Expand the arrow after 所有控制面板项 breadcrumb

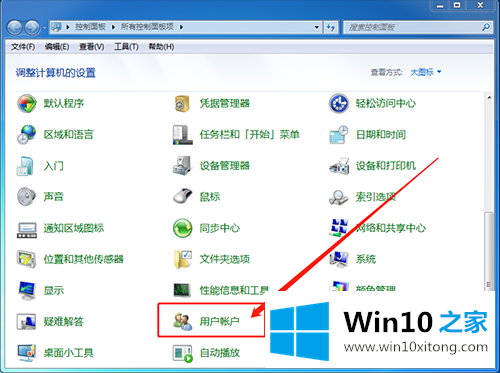[181, 27]
